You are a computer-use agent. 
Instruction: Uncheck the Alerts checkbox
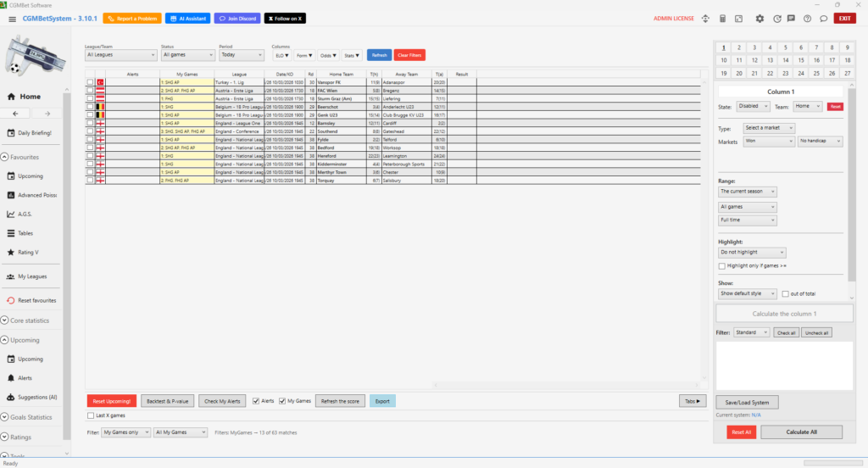257,401
